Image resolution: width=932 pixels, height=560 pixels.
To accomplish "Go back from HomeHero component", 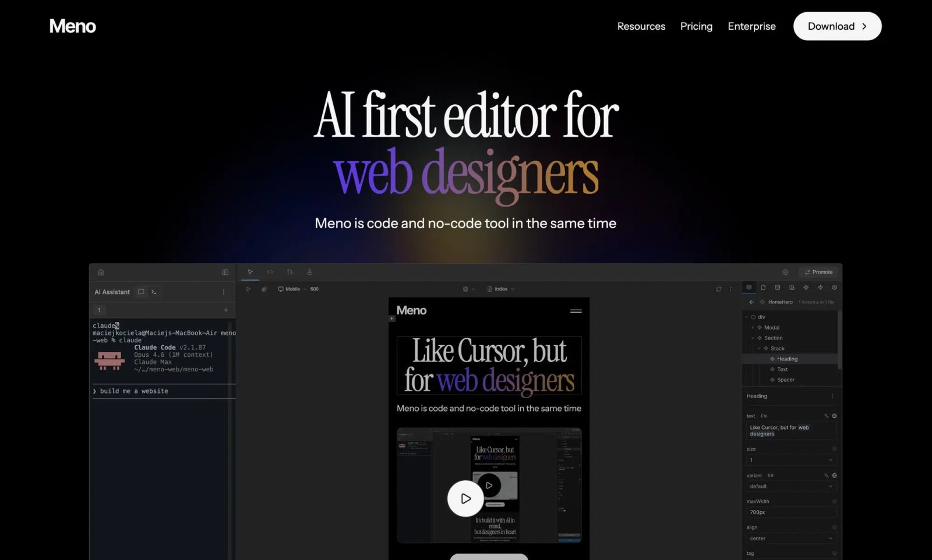I will tap(751, 302).
